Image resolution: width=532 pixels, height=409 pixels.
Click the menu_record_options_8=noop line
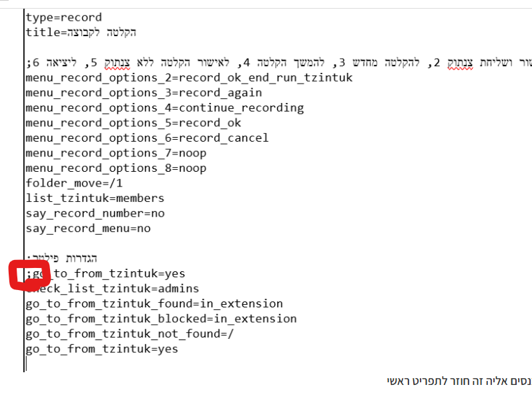click(115, 168)
